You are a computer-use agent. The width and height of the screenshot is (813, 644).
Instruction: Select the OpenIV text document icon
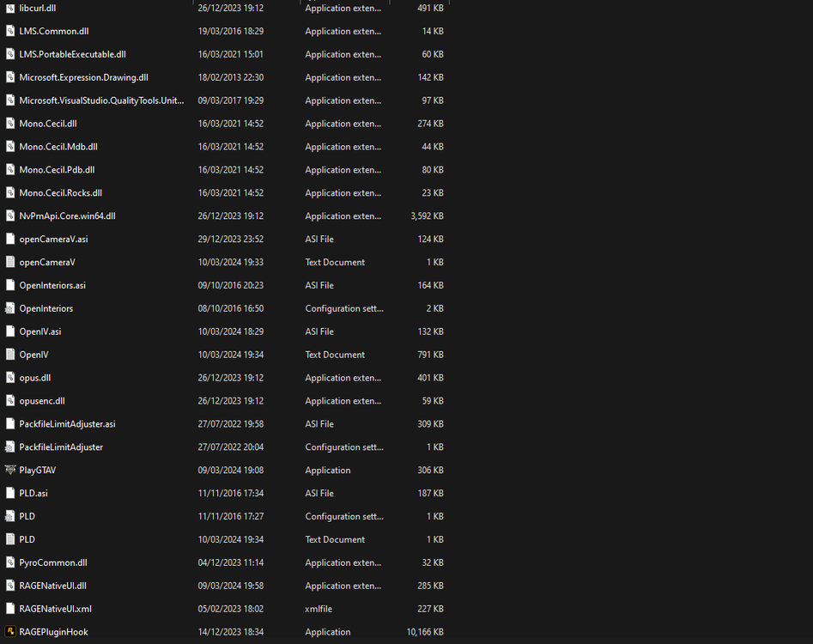coord(9,354)
